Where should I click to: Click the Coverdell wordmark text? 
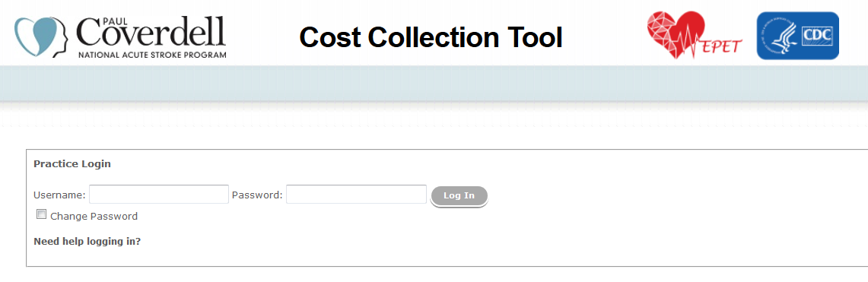coord(151,32)
